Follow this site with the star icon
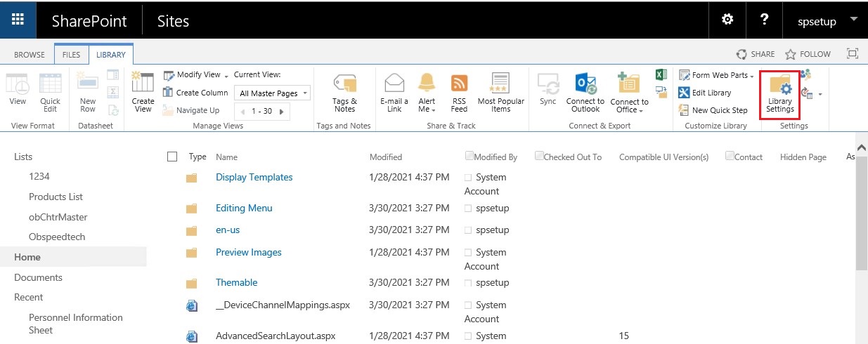 coord(790,54)
